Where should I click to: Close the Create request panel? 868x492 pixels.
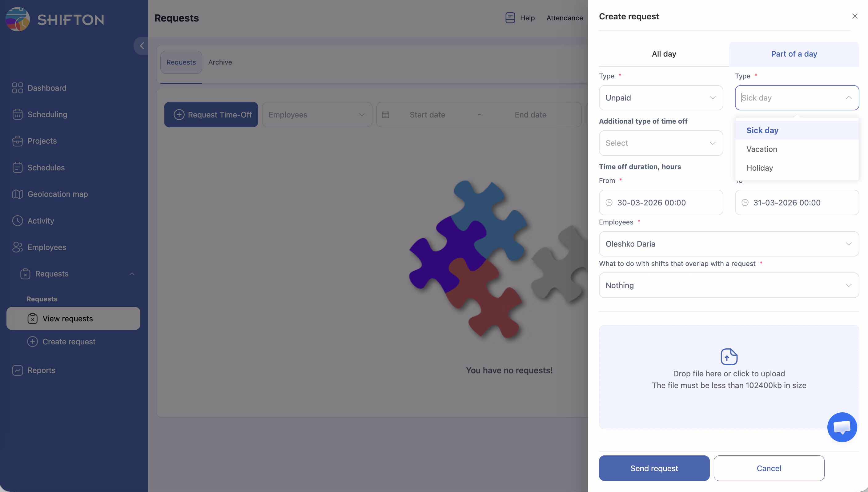tap(854, 16)
